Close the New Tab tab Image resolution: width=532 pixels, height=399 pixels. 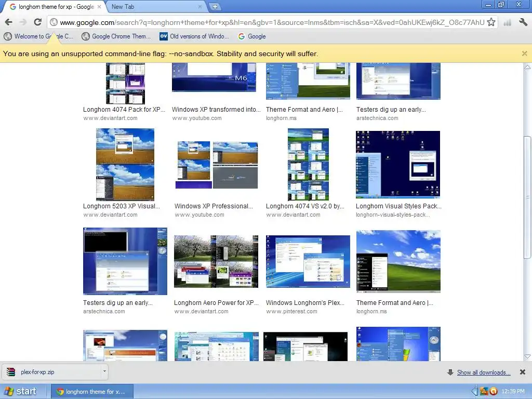[200, 6]
